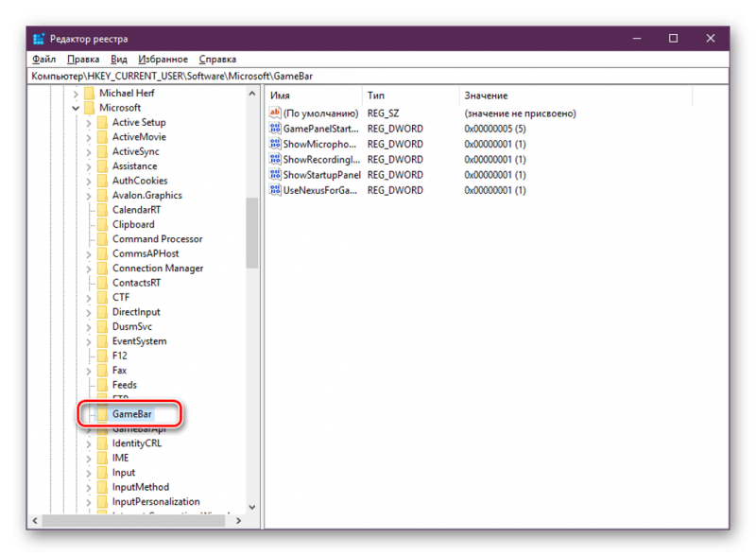756x556 pixels.
Task: Click the Clipboard folder icon
Action: coord(102,224)
